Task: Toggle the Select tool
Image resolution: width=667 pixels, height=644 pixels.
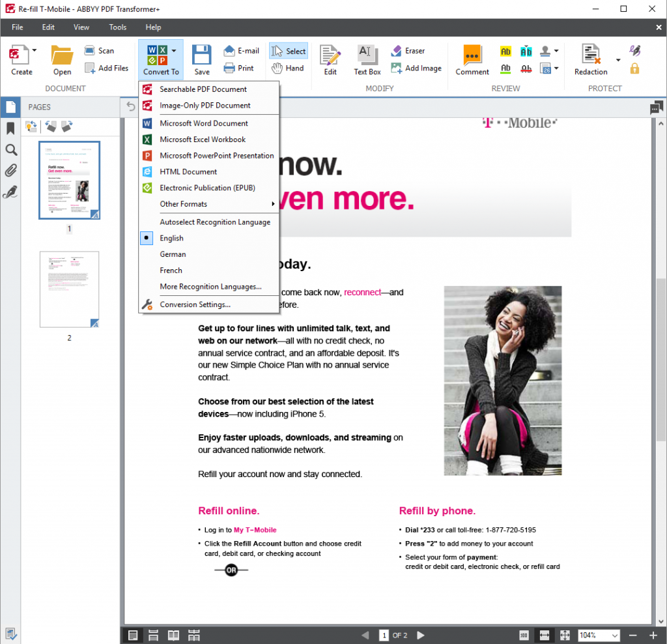Action: point(289,51)
